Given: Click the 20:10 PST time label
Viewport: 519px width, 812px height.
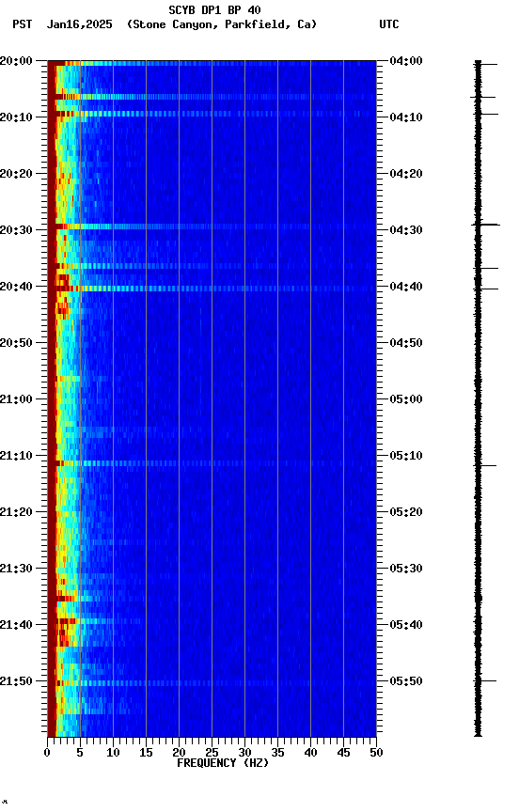Looking at the screenshot, I should tap(16, 117).
